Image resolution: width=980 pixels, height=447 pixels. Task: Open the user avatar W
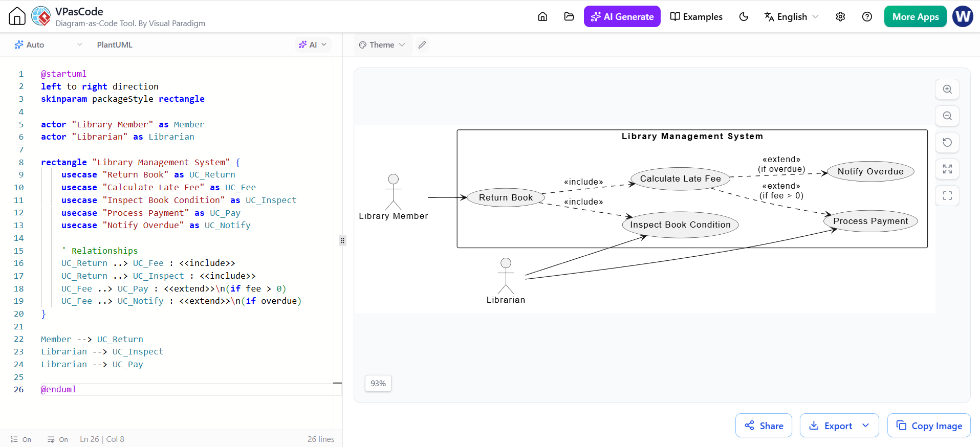[x=963, y=16]
